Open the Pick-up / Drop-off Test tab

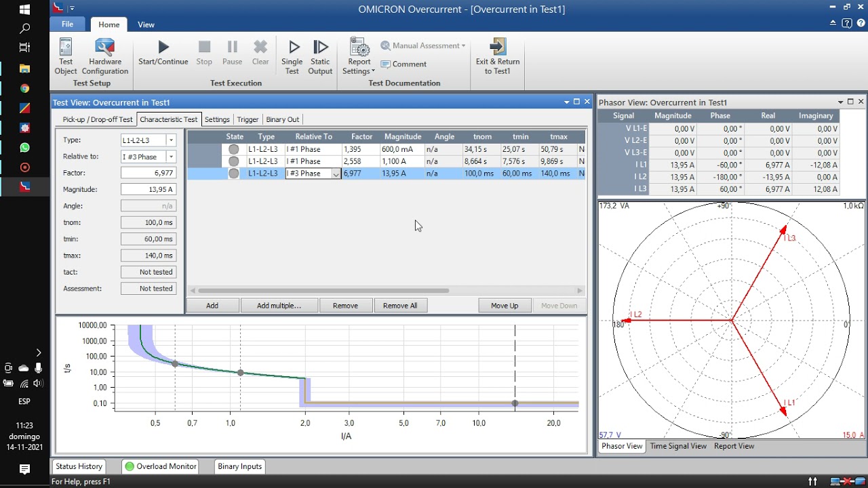pos(98,119)
